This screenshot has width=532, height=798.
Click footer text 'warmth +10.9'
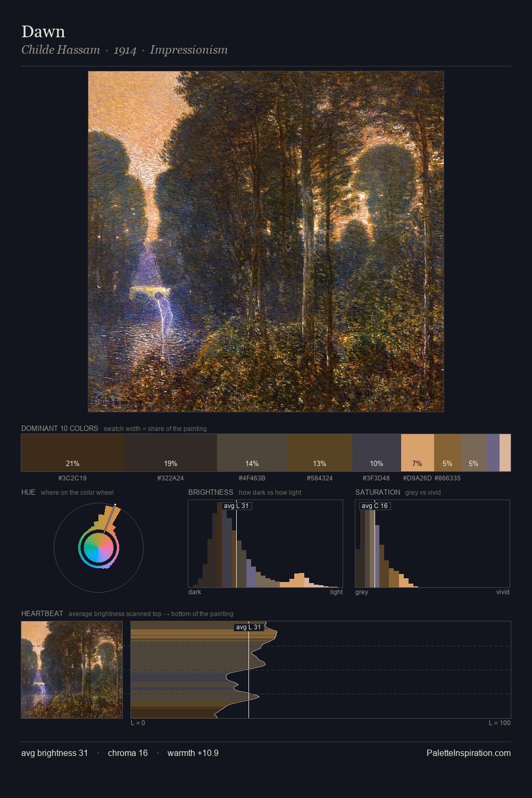pos(193,753)
